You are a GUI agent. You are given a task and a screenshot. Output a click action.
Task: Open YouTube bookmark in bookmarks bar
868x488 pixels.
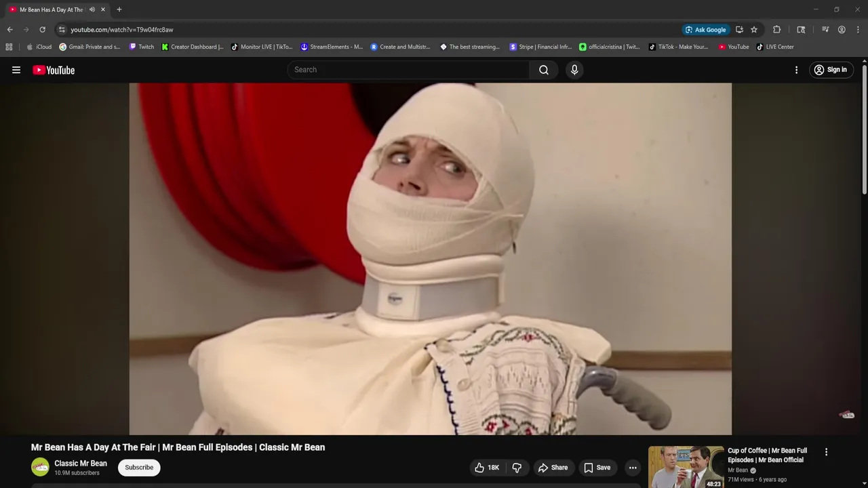tap(734, 47)
